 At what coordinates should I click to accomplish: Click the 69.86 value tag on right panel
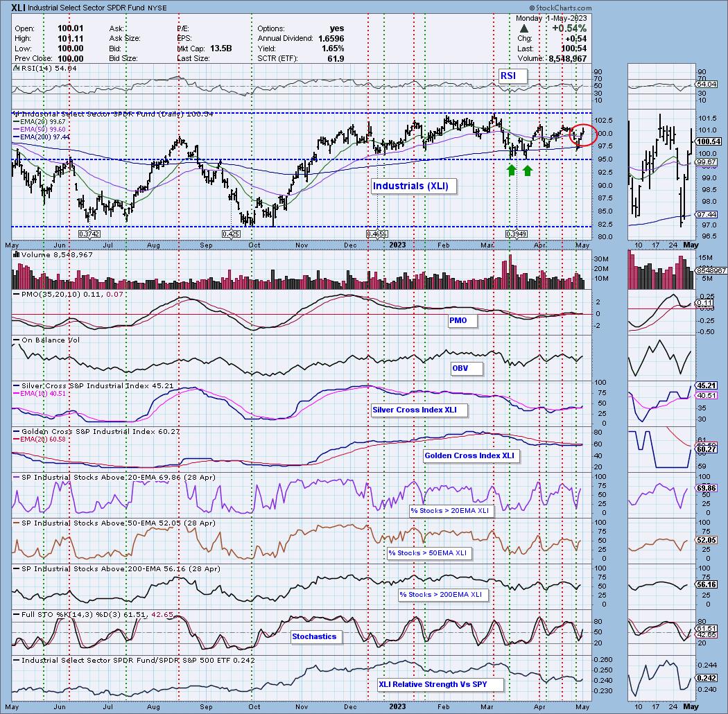(707, 489)
